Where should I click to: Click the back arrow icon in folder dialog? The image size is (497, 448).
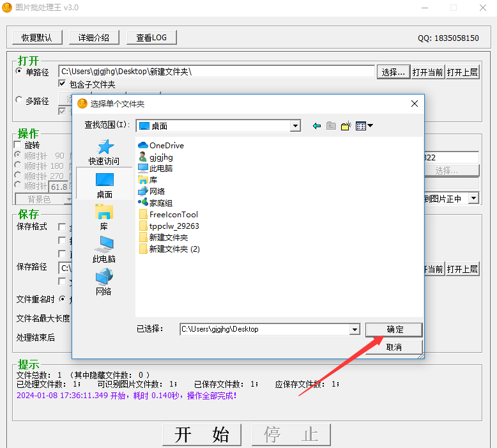coord(316,126)
